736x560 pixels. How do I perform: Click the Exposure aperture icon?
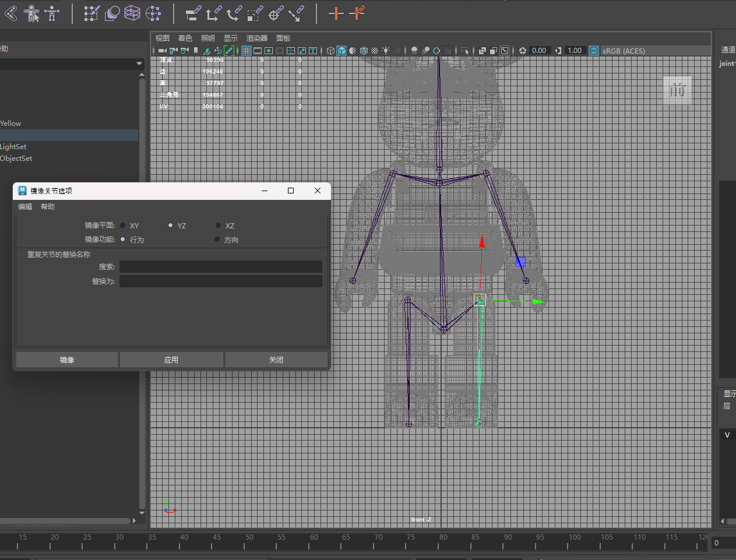pos(523,51)
